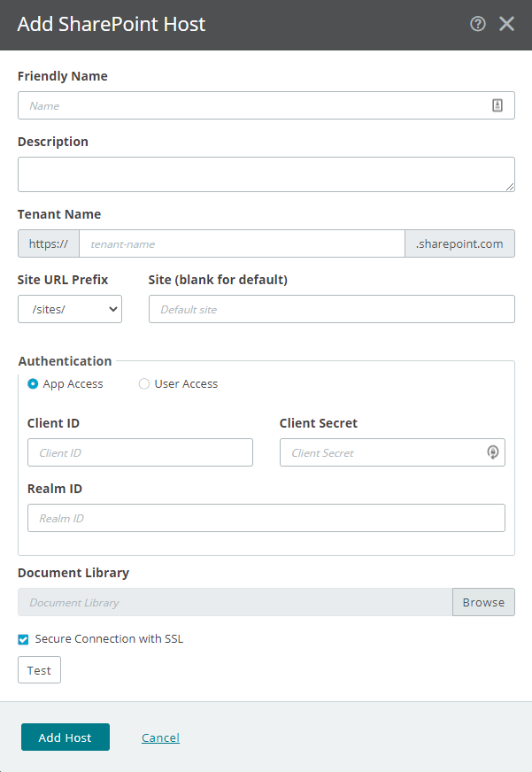Click the Realm ID label
532x772 pixels.
point(55,489)
